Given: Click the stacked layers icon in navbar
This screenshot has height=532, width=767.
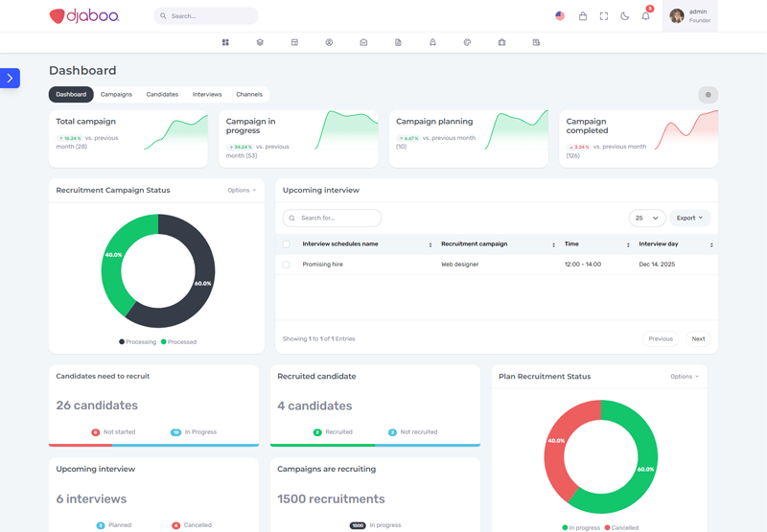Looking at the screenshot, I should point(260,42).
